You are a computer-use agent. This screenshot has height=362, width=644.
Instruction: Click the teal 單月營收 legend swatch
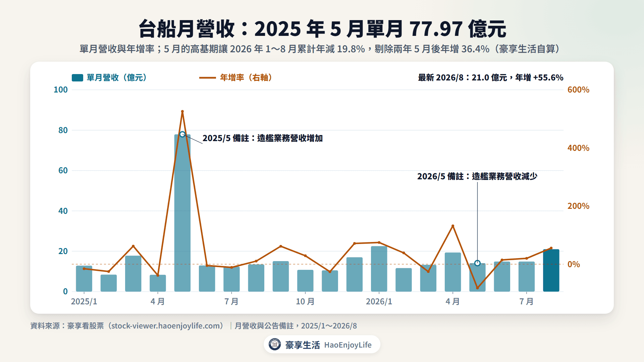pos(77,78)
